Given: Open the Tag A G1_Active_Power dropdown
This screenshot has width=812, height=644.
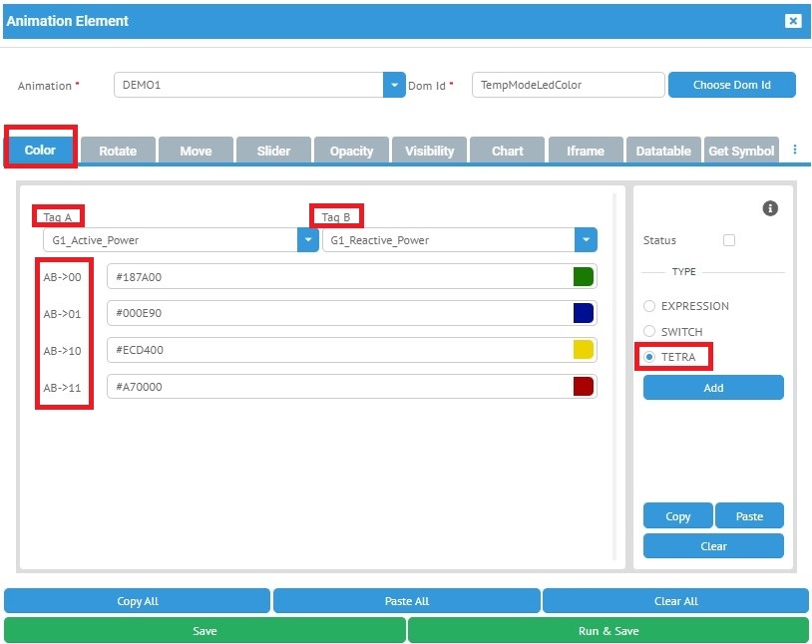Looking at the screenshot, I should 308,240.
